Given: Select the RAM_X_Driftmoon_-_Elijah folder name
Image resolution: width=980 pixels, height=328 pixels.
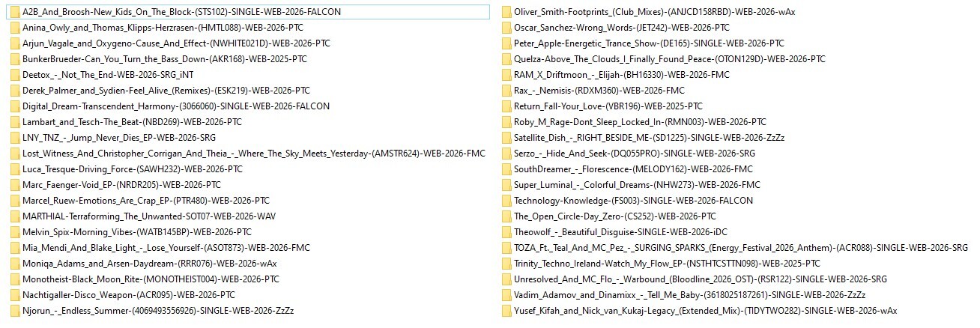Looking at the screenshot, I should pos(622,75).
